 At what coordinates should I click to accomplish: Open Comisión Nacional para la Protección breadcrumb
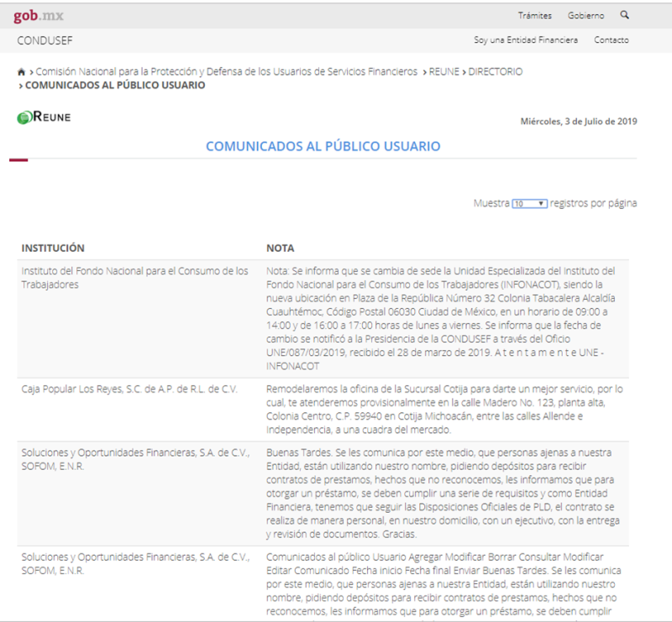(x=226, y=71)
